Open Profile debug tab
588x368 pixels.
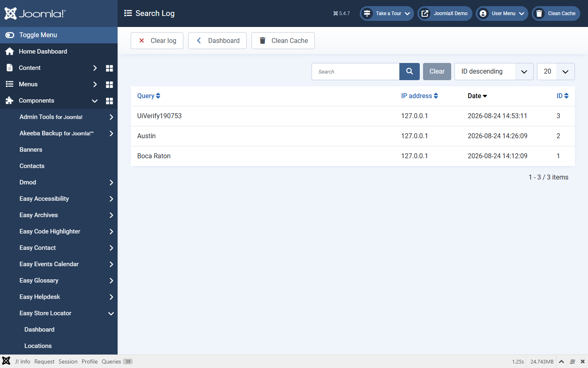click(89, 361)
